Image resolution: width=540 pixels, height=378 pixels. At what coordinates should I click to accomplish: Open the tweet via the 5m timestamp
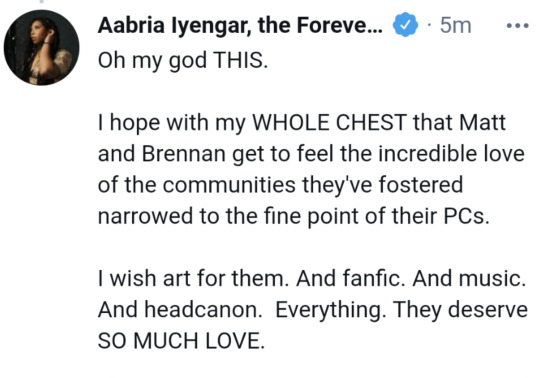coord(455,25)
